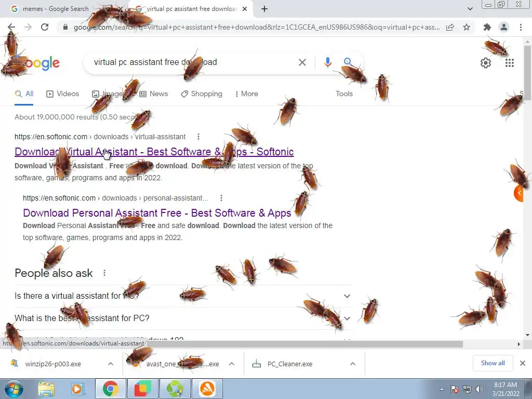Expand 'Is there a virtual assistant' question
The height and width of the screenshot is (399, 532).
183,296
